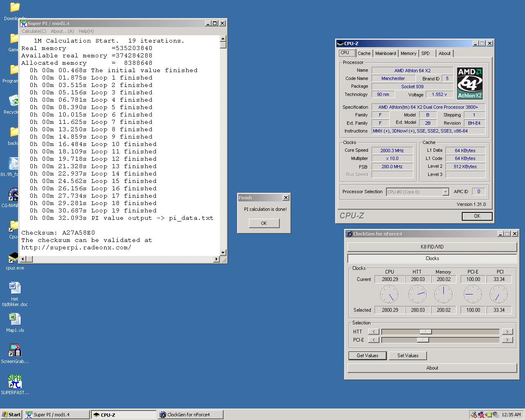525x420 pixels.
Task: Click Set Values in ClockGen
Action: [408, 356]
